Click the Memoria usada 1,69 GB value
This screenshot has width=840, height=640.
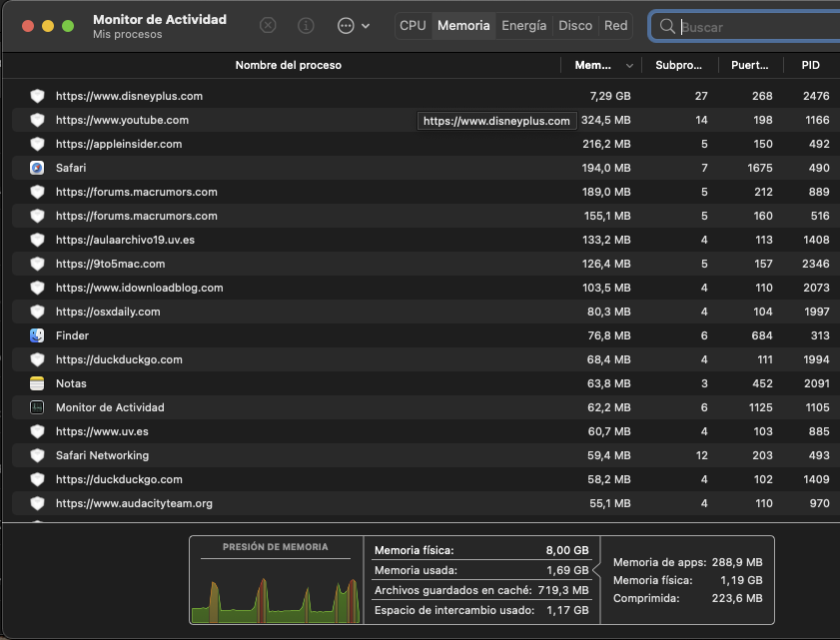tap(567, 570)
